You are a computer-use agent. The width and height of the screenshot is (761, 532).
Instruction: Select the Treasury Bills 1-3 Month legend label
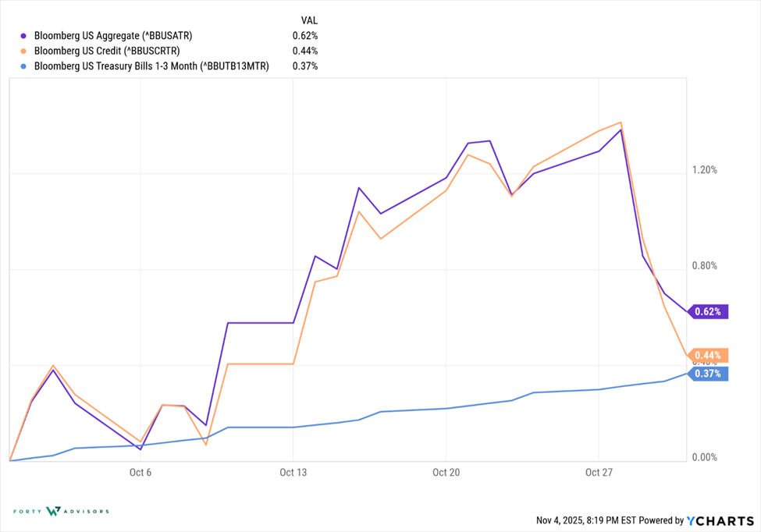click(151, 67)
